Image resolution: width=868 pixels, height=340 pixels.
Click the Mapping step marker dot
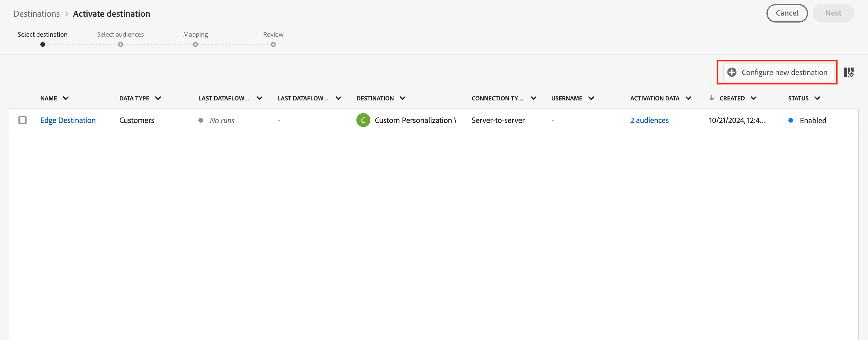(196, 44)
